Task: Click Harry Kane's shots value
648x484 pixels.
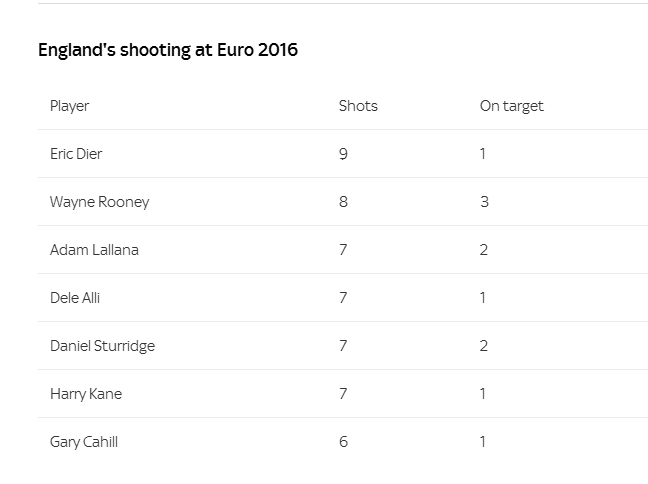Action: point(343,394)
